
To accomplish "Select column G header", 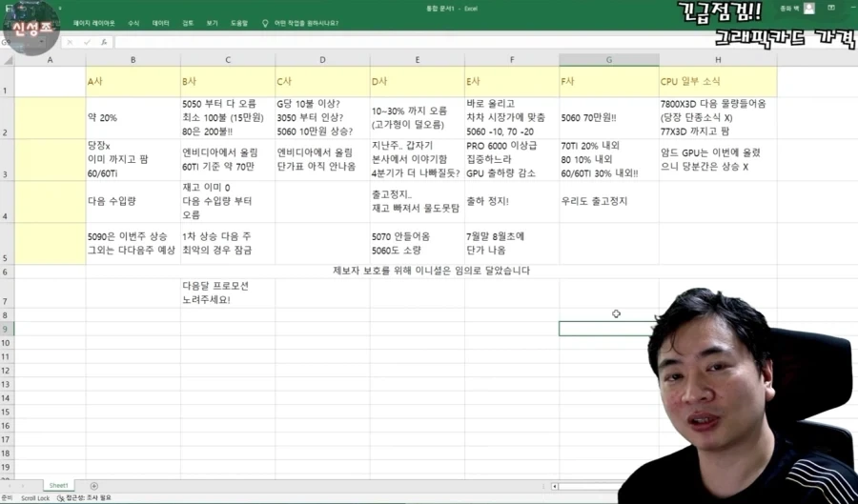I will [x=609, y=60].
